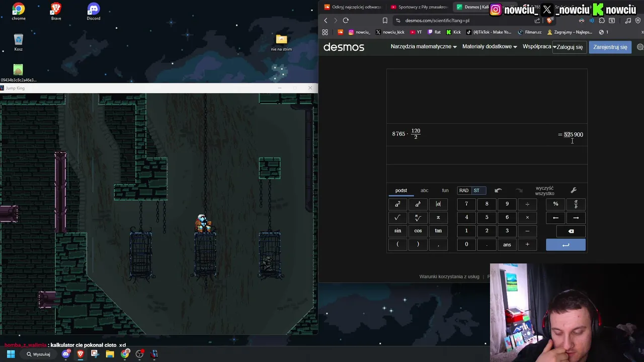Expand Współpraca dropdown

tap(539, 47)
